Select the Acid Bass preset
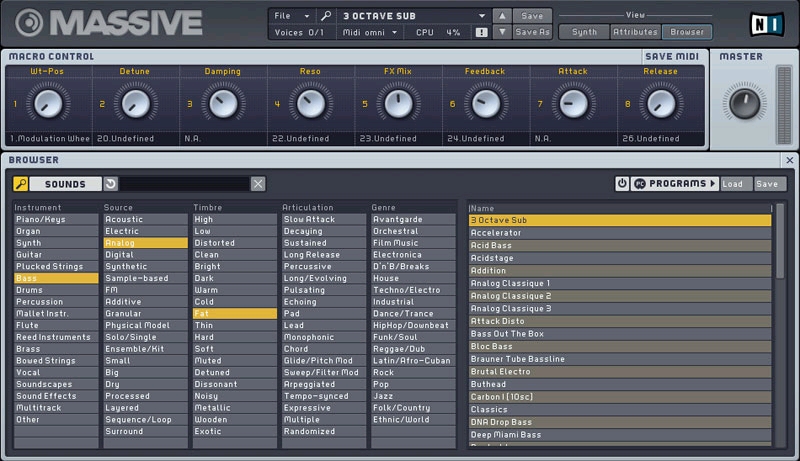Image resolution: width=800 pixels, height=461 pixels. coord(620,246)
